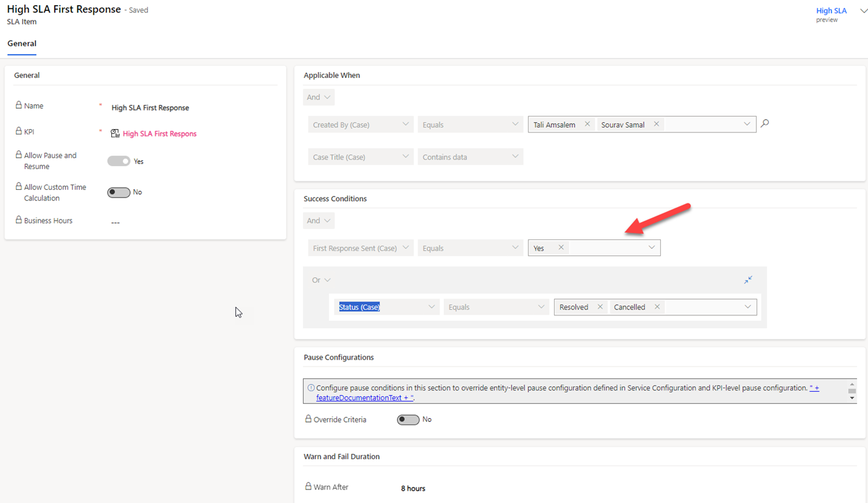Open the And dropdown in Success Conditions

tap(319, 221)
